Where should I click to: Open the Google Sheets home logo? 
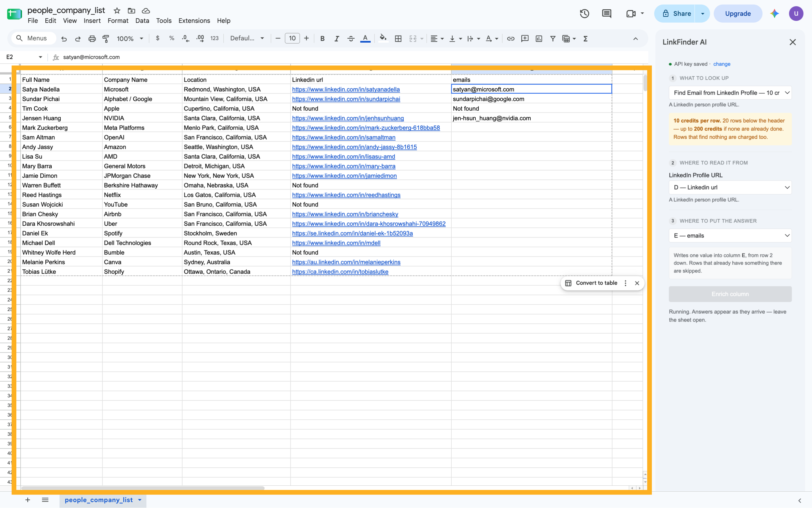point(14,14)
